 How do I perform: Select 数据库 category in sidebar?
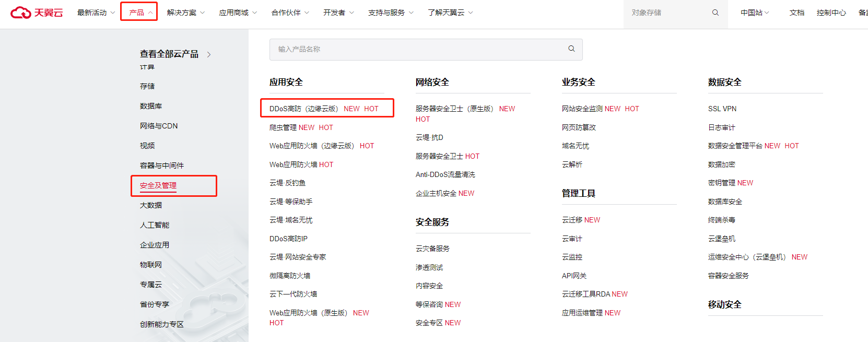pos(151,106)
